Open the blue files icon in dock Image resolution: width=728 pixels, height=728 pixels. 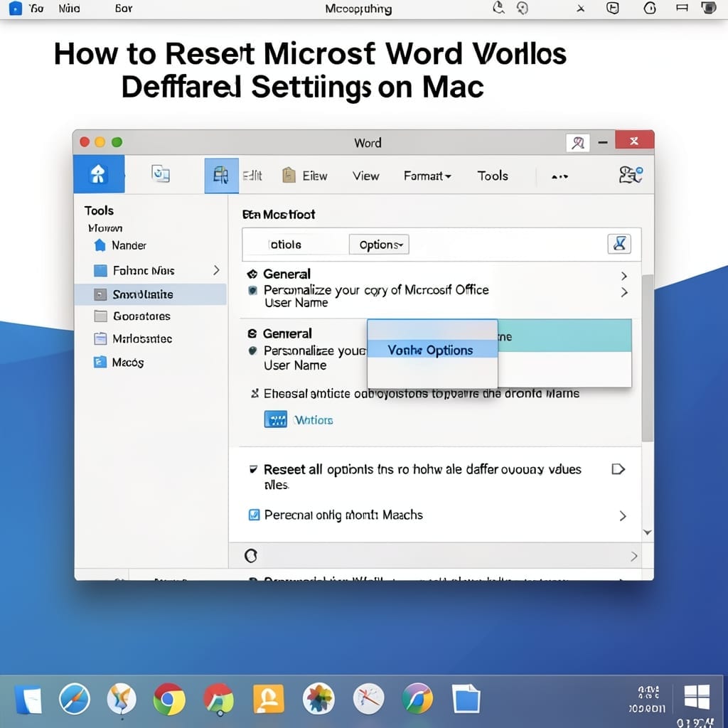point(466,698)
